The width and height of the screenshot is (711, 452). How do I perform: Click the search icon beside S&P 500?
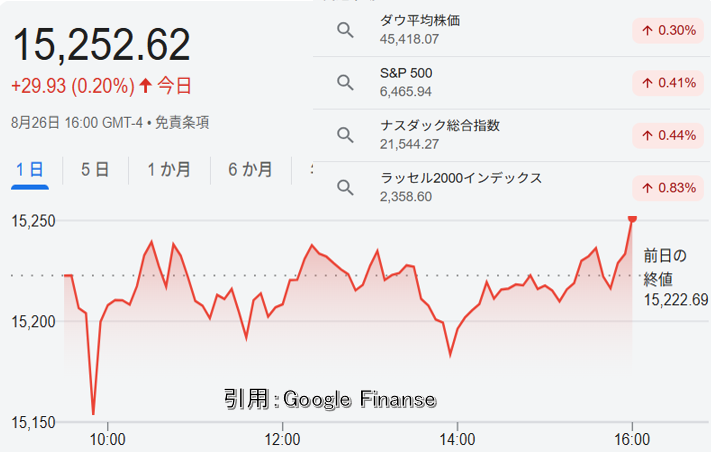pos(345,83)
